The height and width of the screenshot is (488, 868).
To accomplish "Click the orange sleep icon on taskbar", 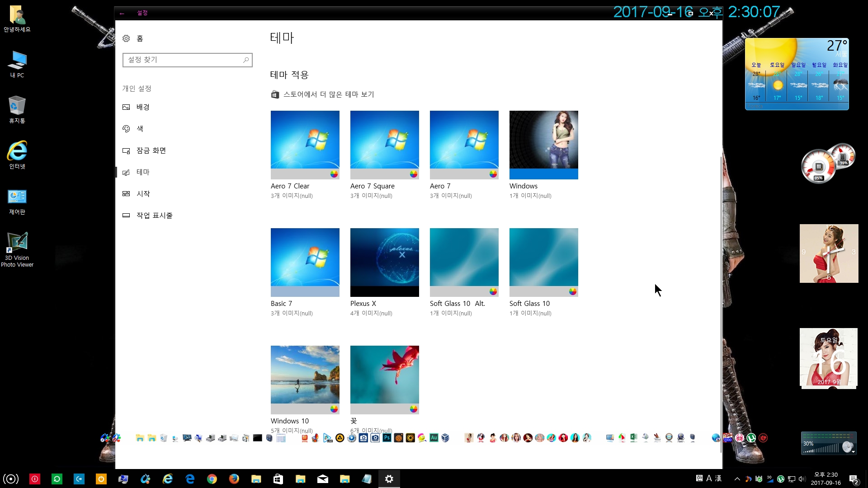I will click(101, 479).
